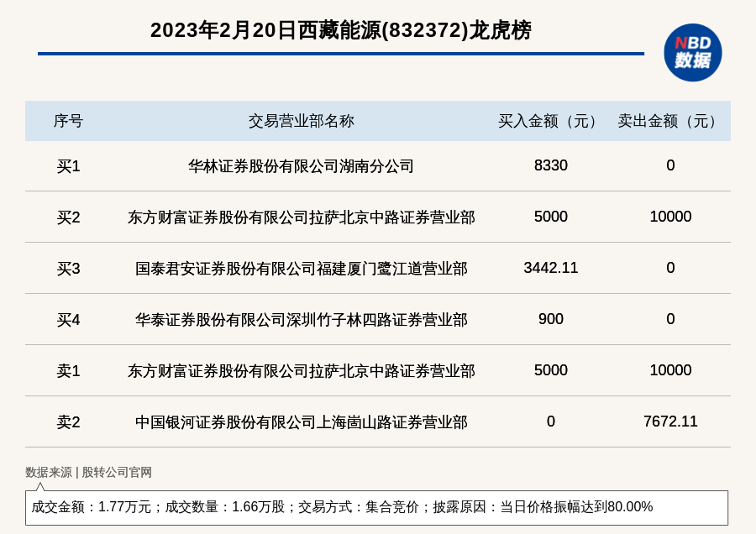Click the 股转公司官网 source text

tap(117, 473)
